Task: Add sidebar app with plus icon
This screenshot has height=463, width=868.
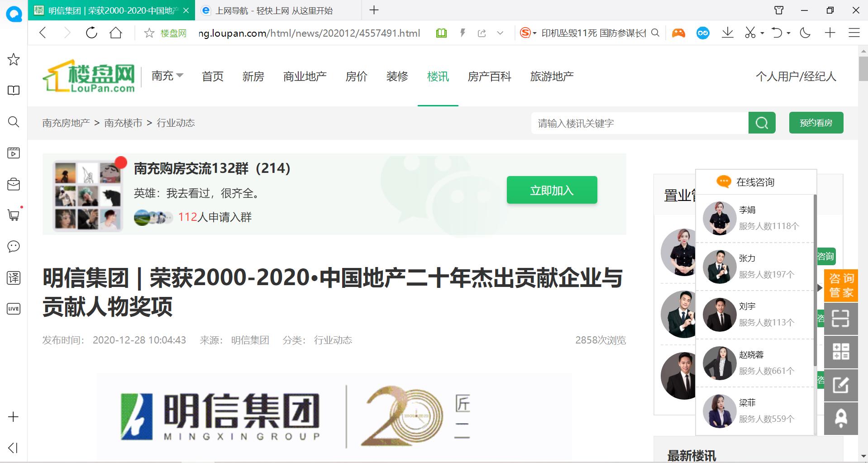Action: (14, 417)
